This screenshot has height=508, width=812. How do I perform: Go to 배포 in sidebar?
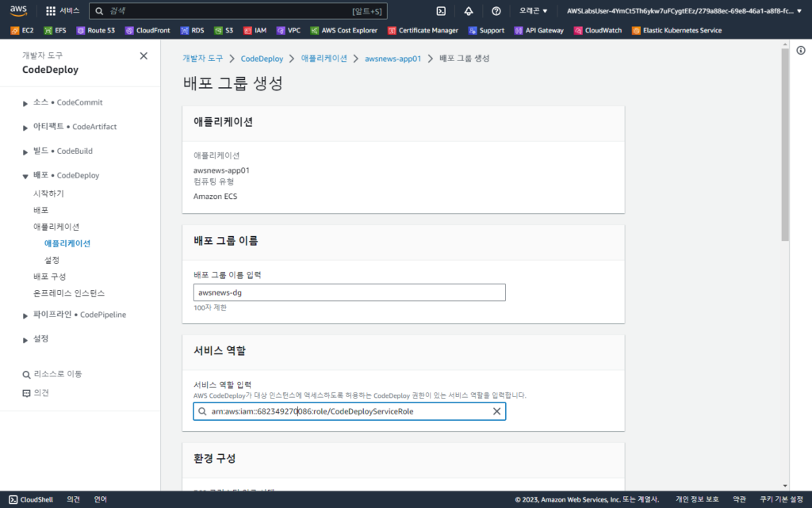pos(41,210)
